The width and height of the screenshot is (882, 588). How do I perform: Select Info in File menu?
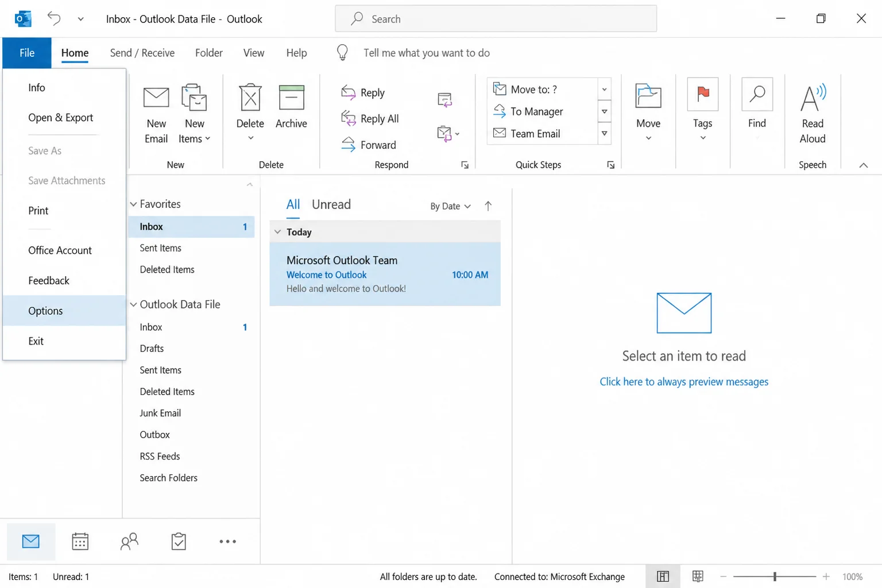(64, 87)
